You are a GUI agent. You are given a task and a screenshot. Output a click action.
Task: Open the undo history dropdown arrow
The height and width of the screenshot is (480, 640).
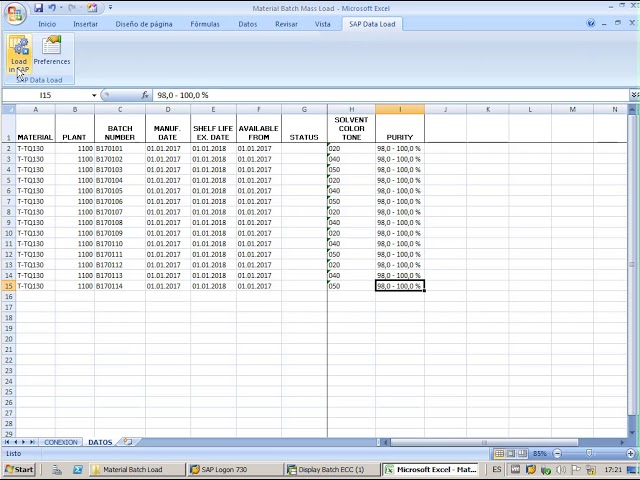(x=61, y=7)
